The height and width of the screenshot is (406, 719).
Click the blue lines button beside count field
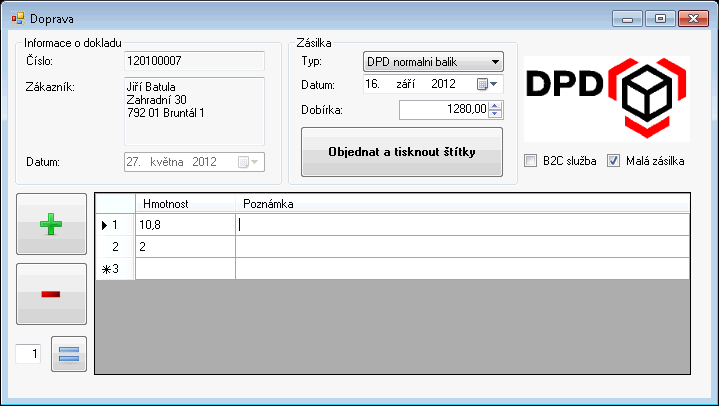coord(69,354)
